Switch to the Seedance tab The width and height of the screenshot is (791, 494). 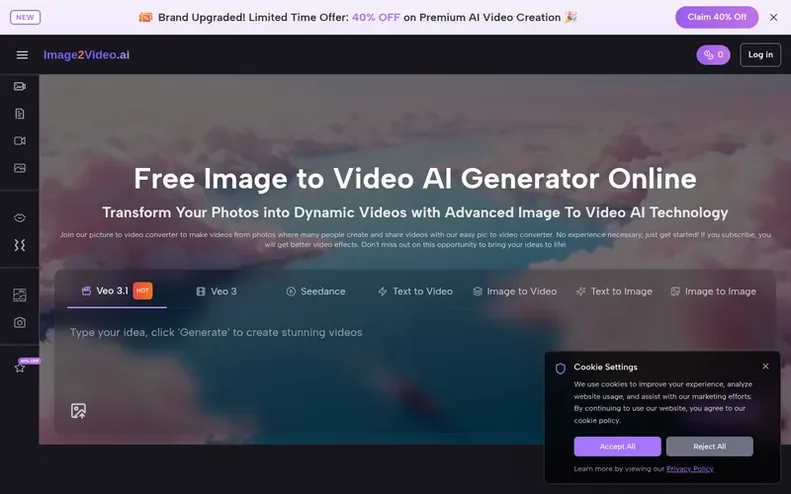[316, 291]
